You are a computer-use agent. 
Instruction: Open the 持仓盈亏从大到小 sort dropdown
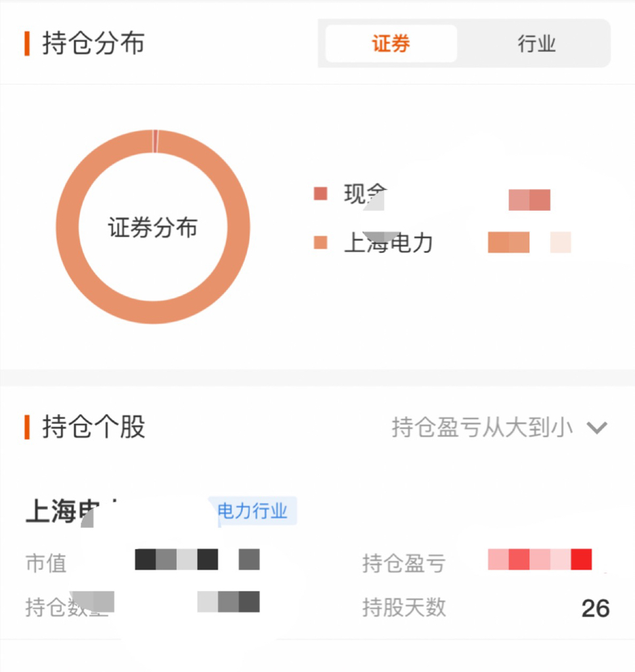coord(483,428)
